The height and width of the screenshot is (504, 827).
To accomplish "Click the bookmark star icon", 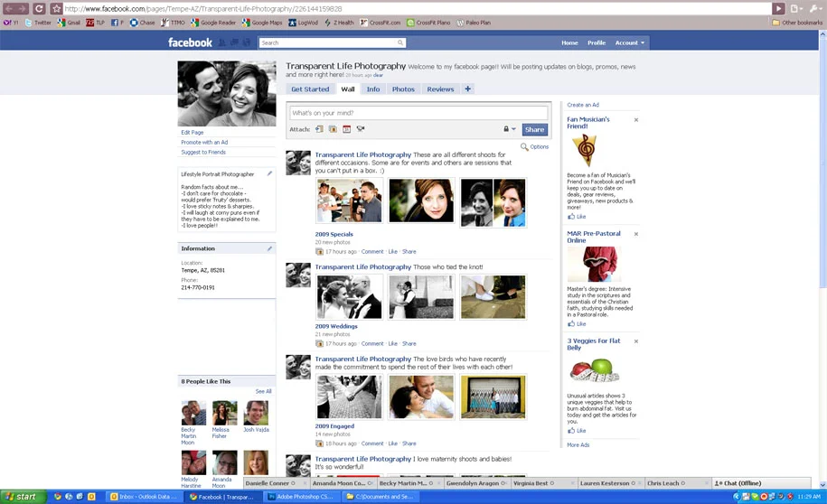I will (x=56, y=8).
